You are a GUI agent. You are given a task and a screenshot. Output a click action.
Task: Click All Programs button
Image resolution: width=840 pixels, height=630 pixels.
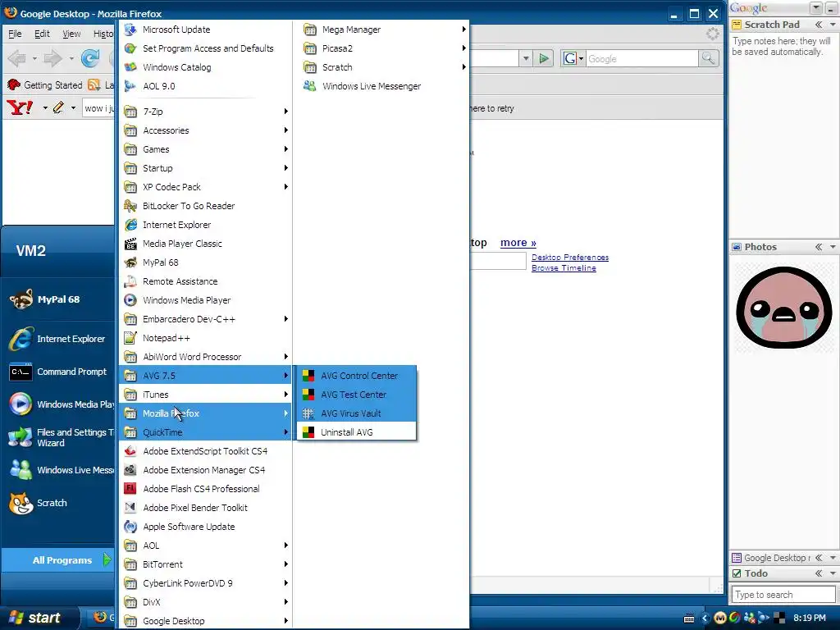(x=58, y=559)
